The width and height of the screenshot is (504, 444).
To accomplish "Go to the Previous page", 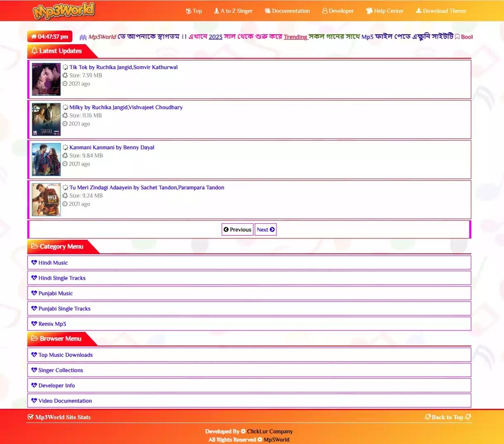I will [x=238, y=230].
